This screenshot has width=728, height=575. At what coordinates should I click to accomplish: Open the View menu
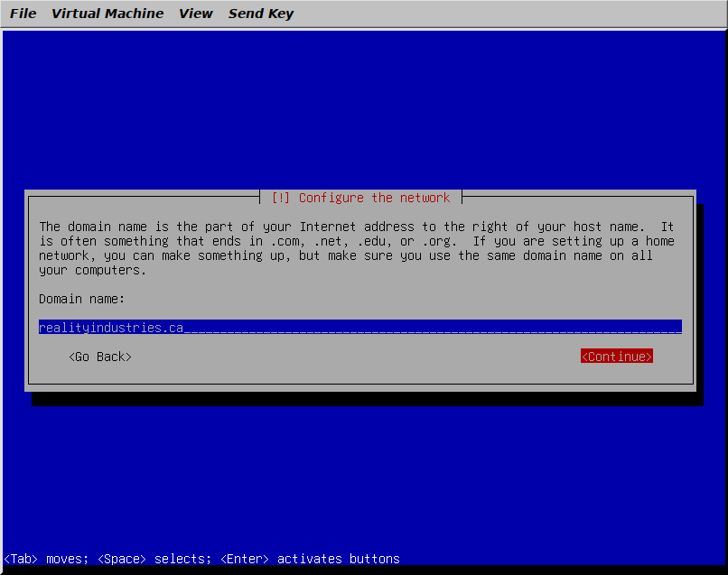[195, 14]
